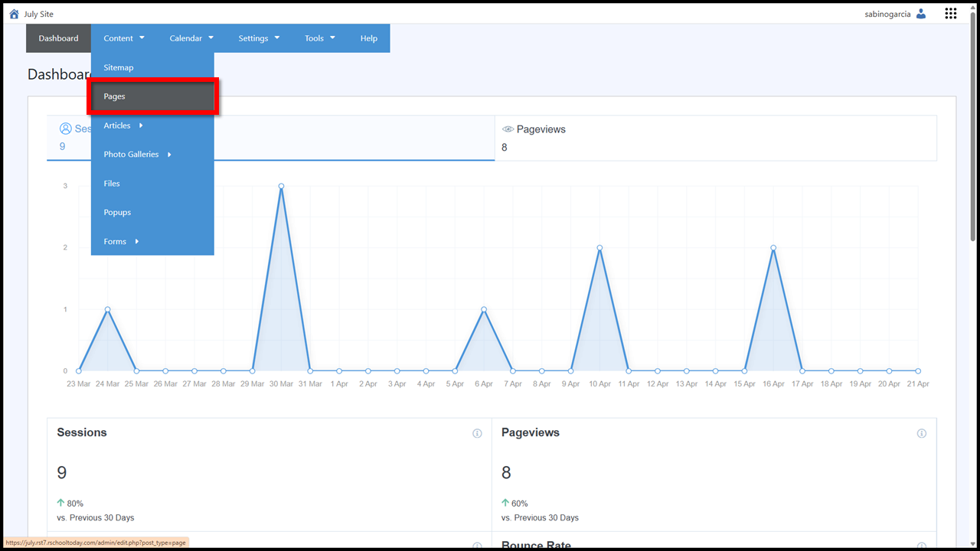Click the home icon beside July Site
Screen dimensions: 980x551
(x=14, y=14)
